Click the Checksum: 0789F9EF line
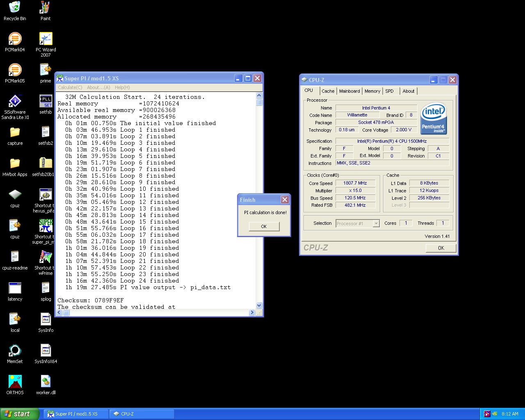Viewport: 525px width, 420px height. pyautogui.click(x=90, y=300)
